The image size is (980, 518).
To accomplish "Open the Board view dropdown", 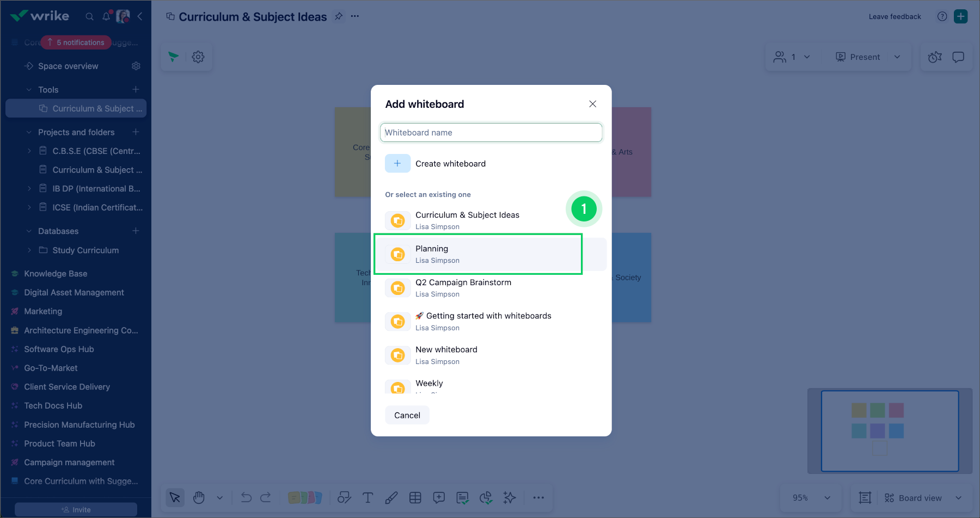I will pyautogui.click(x=923, y=497).
